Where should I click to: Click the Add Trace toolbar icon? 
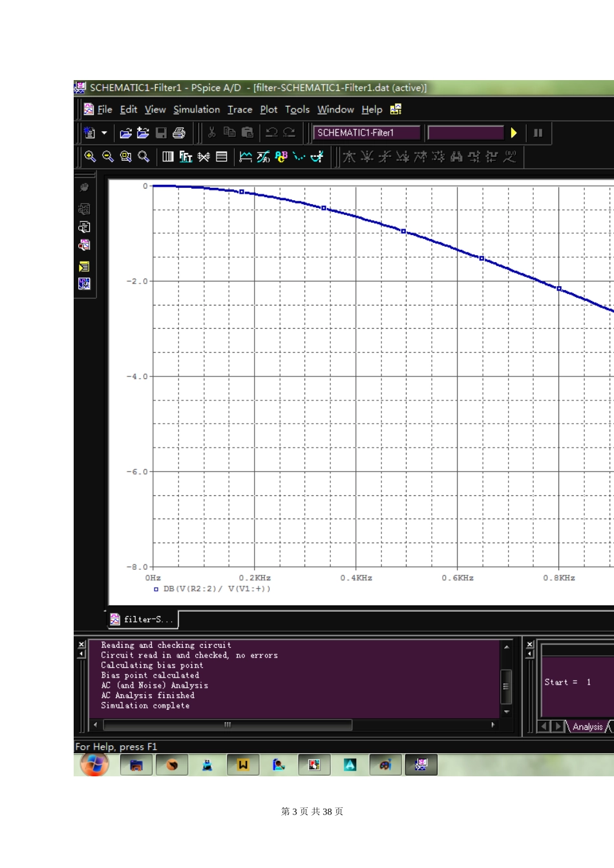pos(246,156)
